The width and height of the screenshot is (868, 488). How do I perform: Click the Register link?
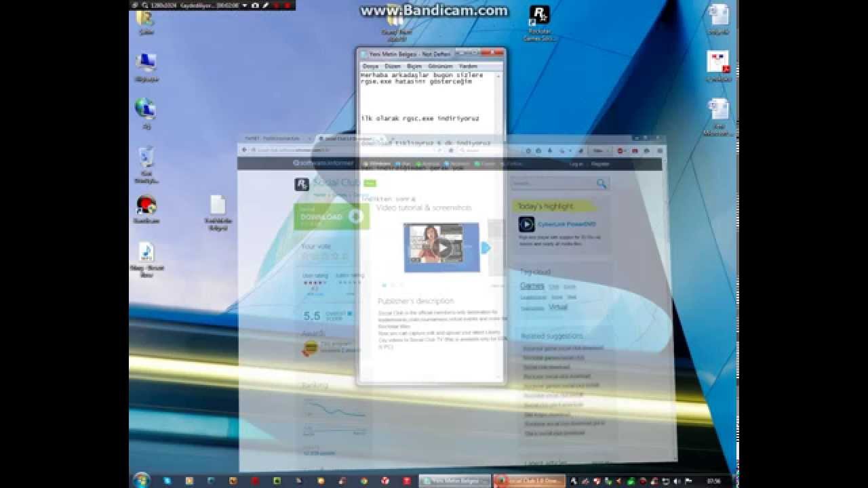[x=600, y=164]
